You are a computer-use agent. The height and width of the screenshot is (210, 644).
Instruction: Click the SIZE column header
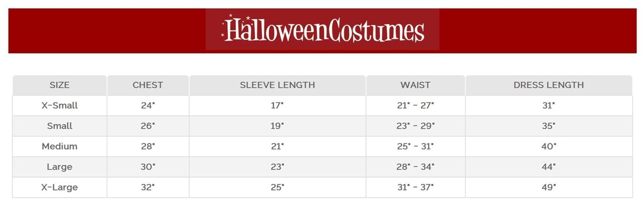click(x=59, y=85)
